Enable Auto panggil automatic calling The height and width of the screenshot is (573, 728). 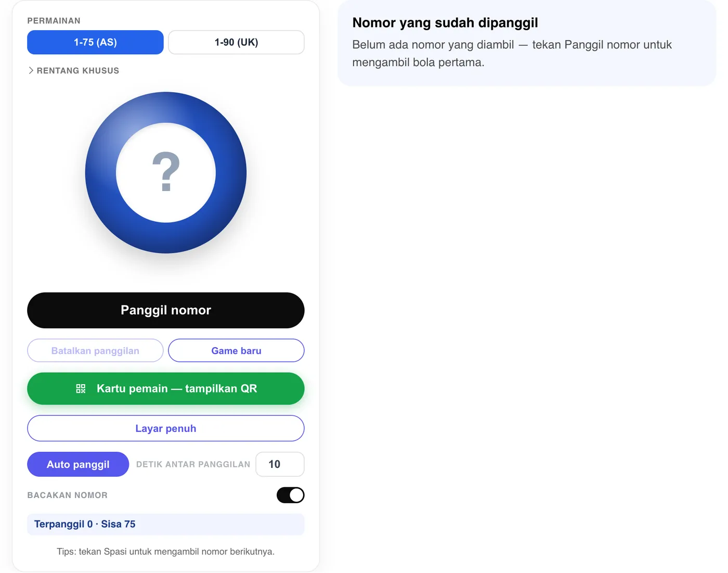tap(78, 464)
